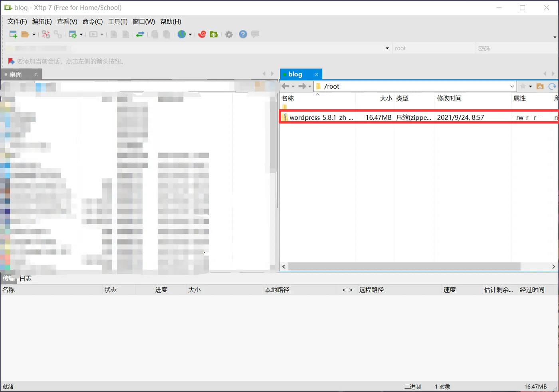The width and height of the screenshot is (559, 392).
Task: Open session properties window-gear icon
Action: pyautogui.click(x=73, y=34)
